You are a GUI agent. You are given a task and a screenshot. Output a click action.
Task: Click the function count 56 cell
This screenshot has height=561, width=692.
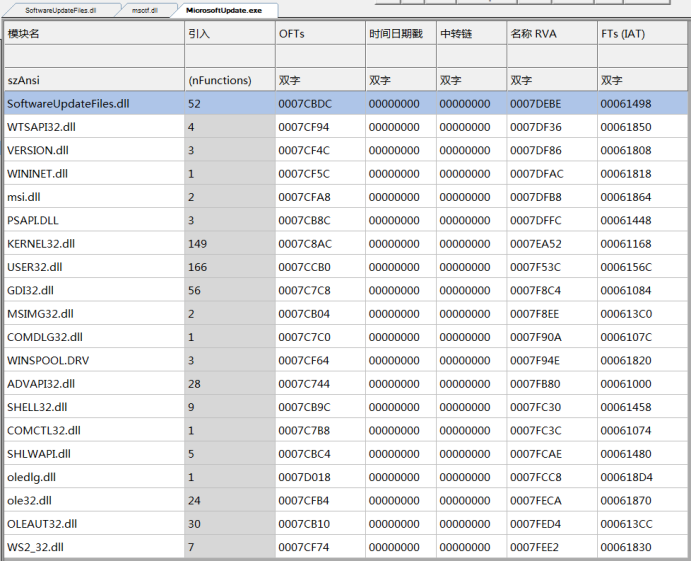[x=230, y=290]
